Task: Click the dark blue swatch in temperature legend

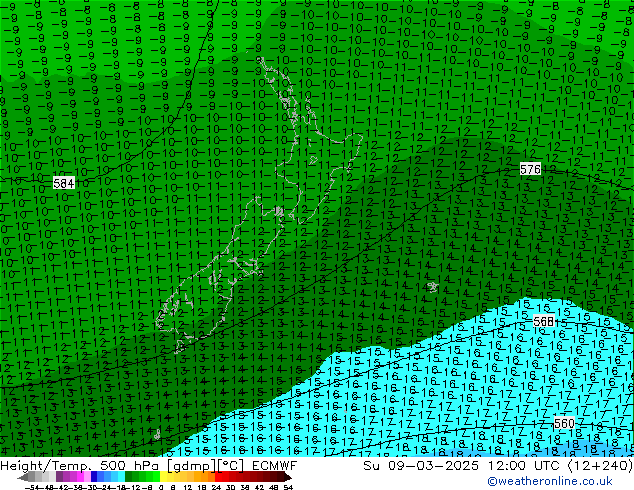Action: click(94, 477)
